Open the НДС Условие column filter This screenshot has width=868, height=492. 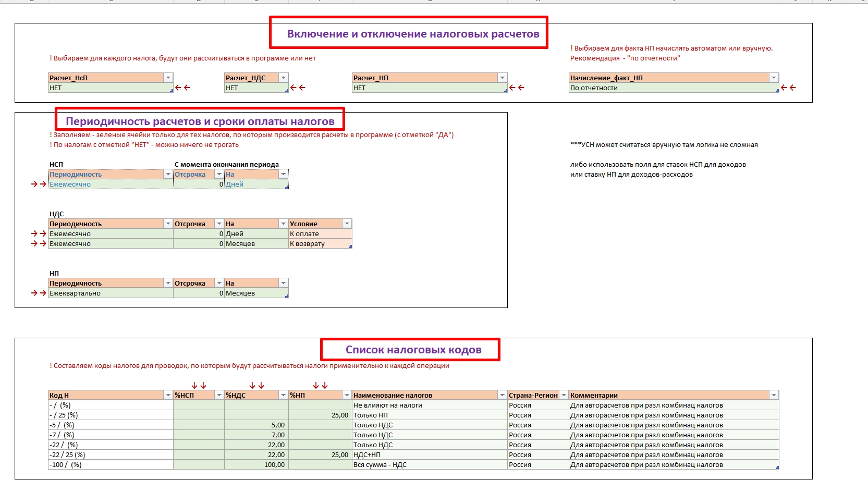tap(347, 224)
